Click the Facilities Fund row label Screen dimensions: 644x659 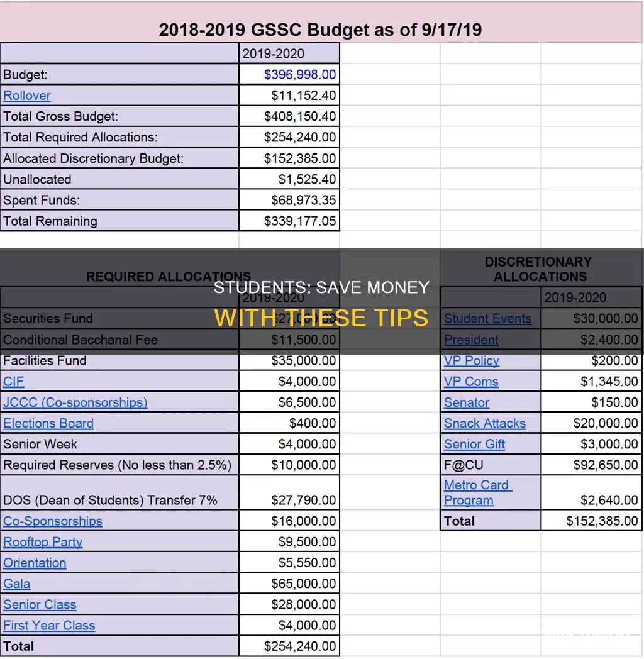click(45, 360)
